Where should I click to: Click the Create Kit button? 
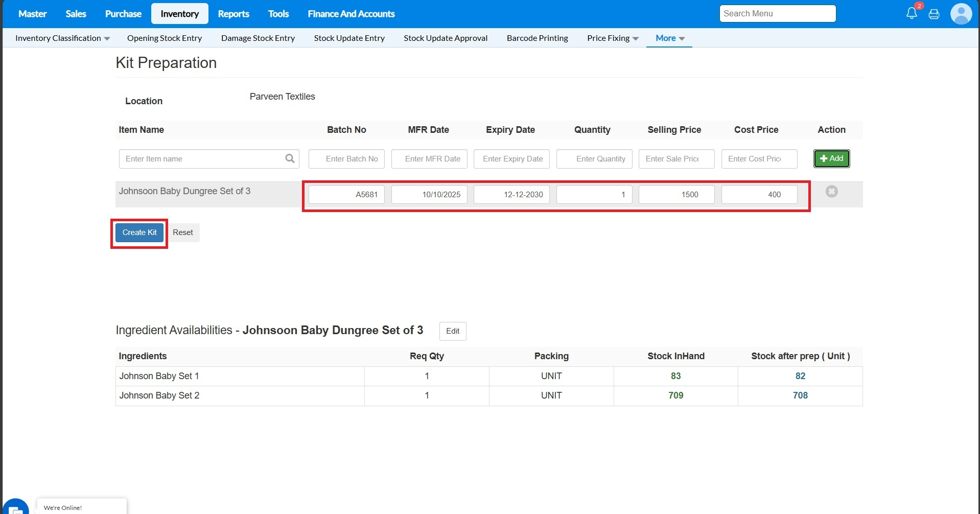[x=139, y=232]
